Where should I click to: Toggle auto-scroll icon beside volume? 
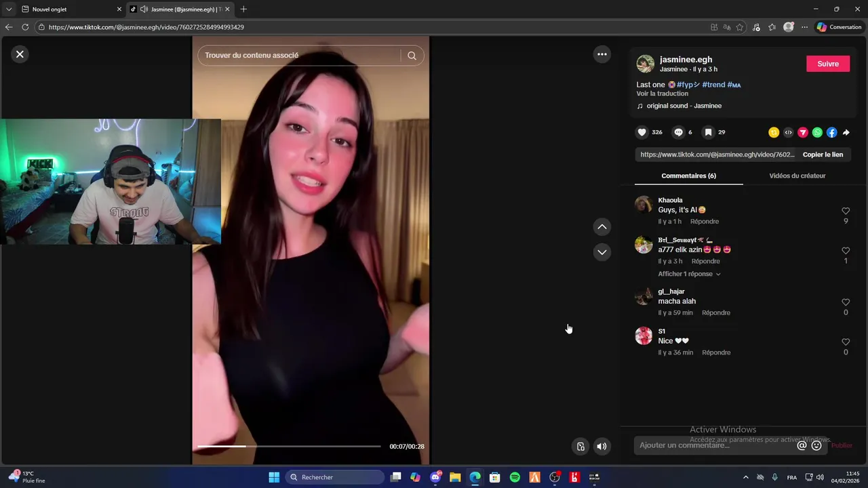pyautogui.click(x=580, y=446)
